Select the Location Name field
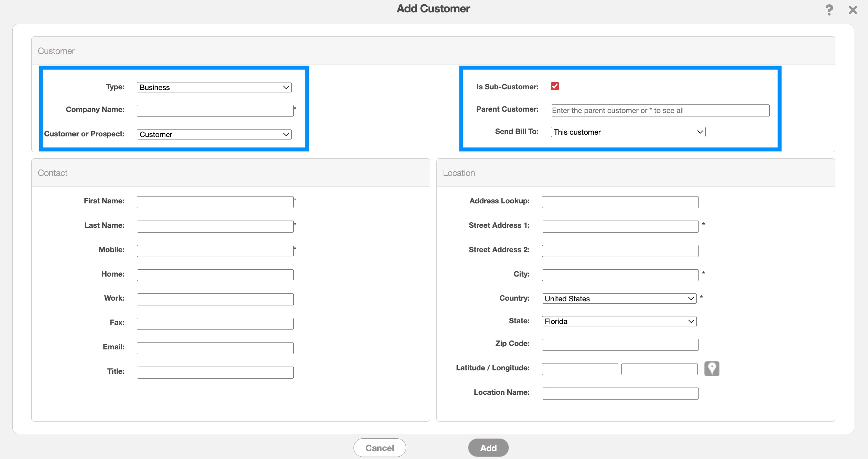 click(x=620, y=393)
